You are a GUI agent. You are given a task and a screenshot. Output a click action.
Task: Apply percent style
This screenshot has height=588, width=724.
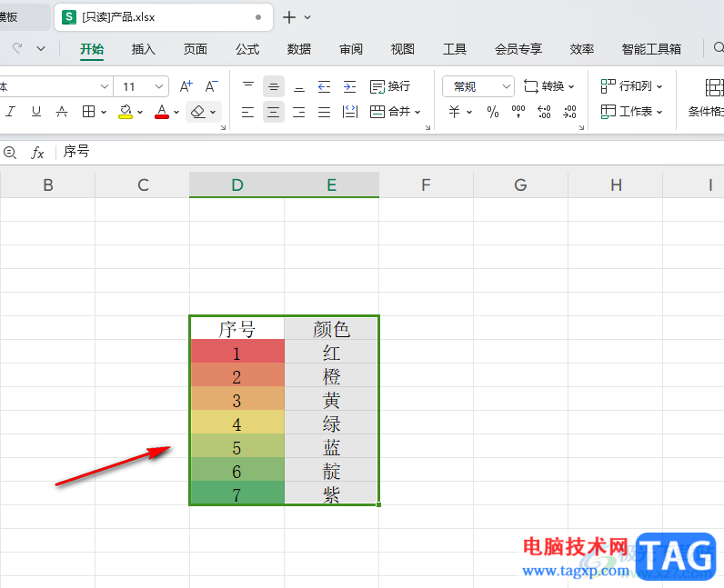[493, 112]
